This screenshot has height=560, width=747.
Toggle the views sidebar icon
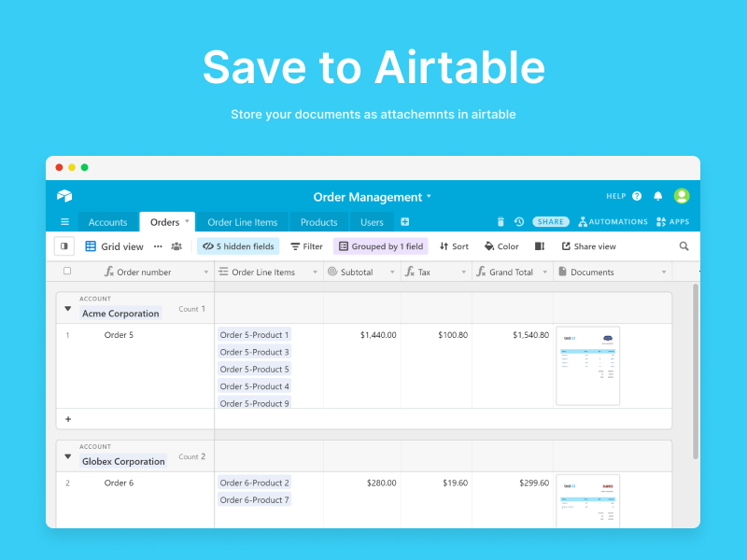click(63, 246)
